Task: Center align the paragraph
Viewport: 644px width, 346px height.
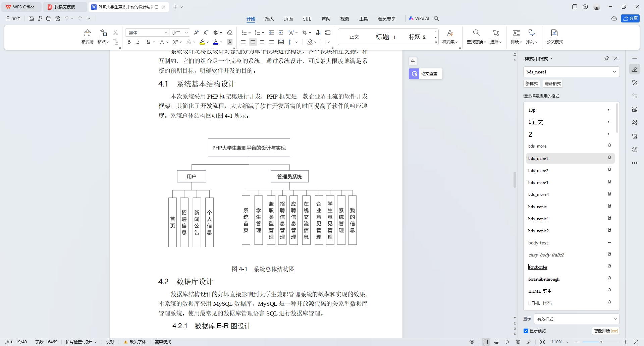Action: click(x=253, y=42)
